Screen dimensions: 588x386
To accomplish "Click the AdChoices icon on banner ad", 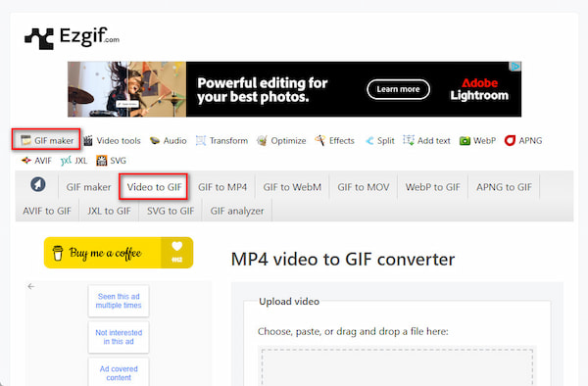I will 515,67.
